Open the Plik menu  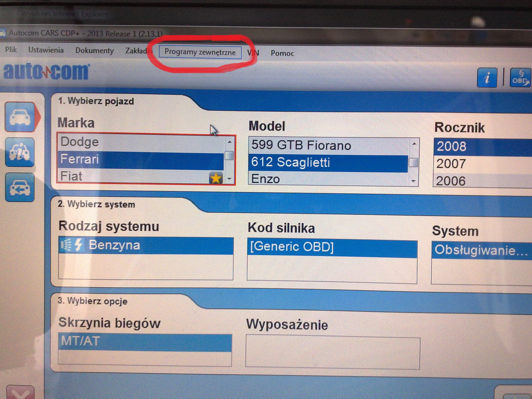click(x=11, y=49)
